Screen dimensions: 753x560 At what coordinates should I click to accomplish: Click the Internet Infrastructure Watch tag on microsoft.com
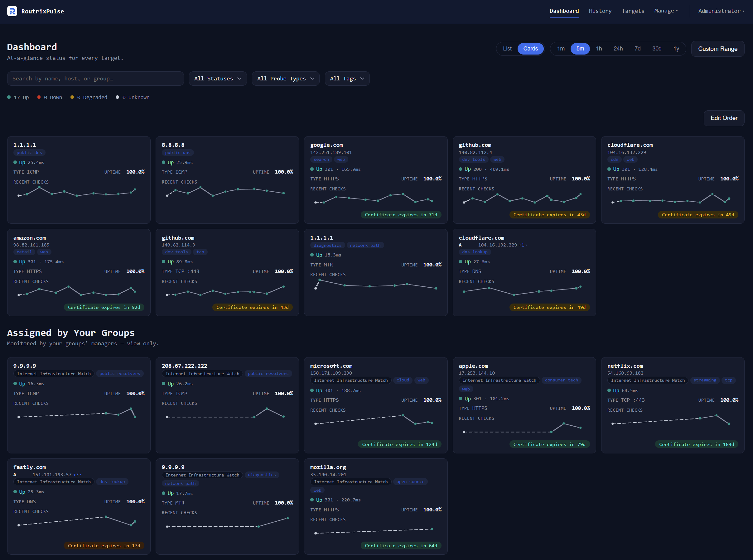(351, 380)
